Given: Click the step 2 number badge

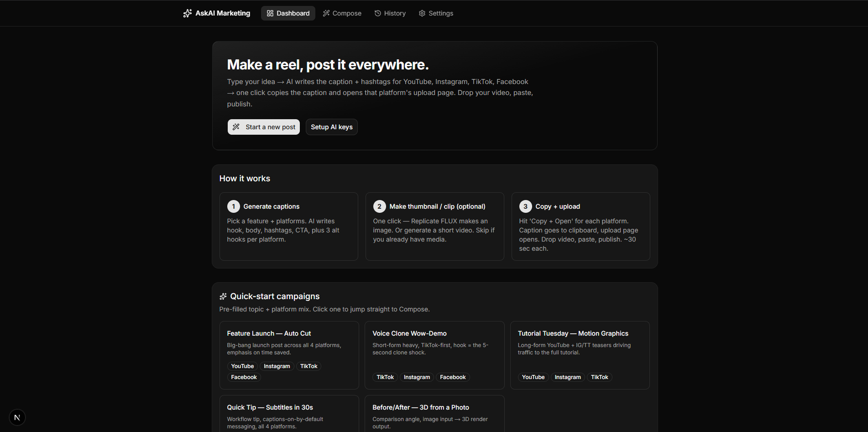Looking at the screenshot, I should (x=380, y=206).
